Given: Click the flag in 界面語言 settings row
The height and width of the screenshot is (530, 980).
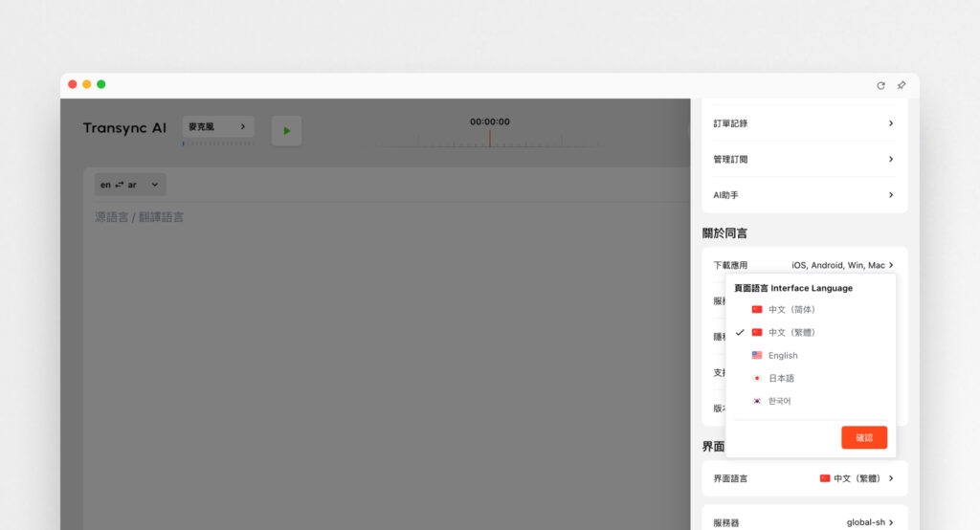Looking at the screenshot, I should (x=825, y=477).
